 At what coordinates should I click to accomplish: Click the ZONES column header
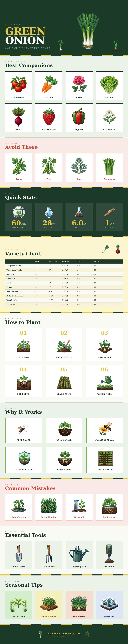point(80,261)
